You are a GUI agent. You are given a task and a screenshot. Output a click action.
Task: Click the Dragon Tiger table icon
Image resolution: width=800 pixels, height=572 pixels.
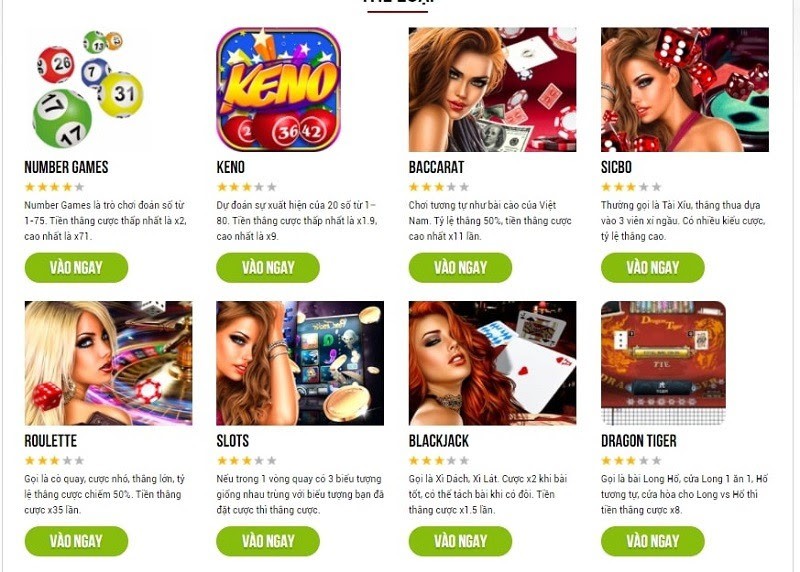(663, 363)
